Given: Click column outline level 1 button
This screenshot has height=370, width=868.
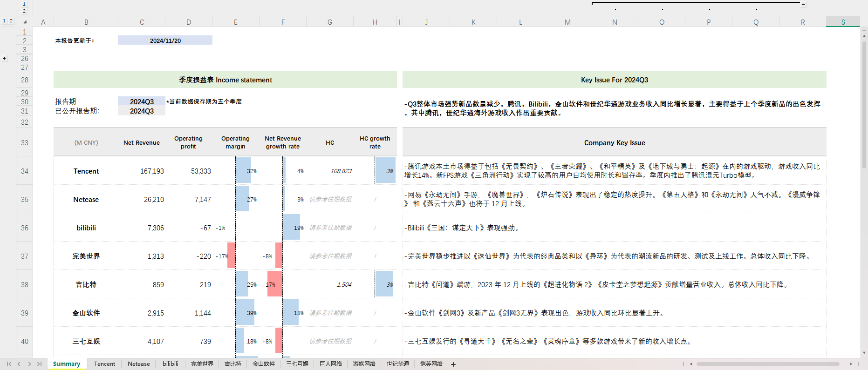Looking at the screenshot, I should 24,4.
